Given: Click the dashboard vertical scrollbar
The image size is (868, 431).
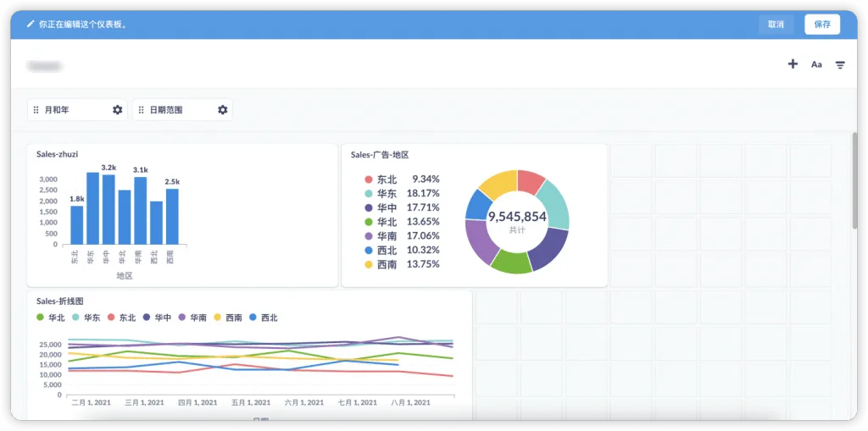Looking at the screenshot, I should (854, 180).
